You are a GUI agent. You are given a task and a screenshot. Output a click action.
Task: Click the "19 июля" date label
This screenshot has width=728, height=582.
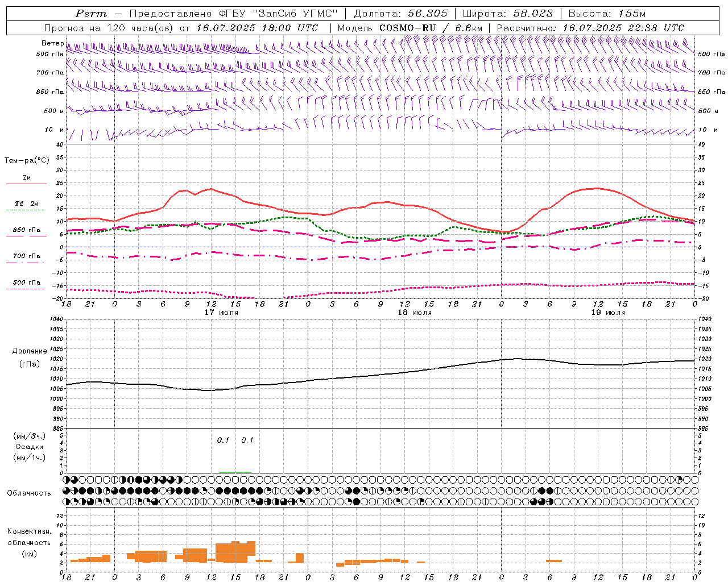(x=608, y=313)
